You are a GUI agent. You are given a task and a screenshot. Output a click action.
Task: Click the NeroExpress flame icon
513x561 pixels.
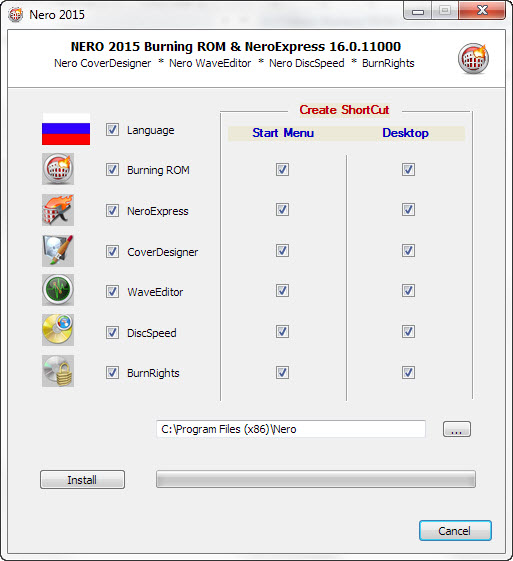[58, 210]
